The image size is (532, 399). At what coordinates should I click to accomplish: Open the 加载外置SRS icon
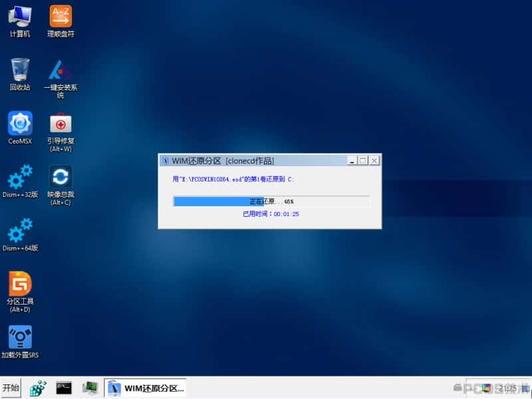[x=20, y=342]
